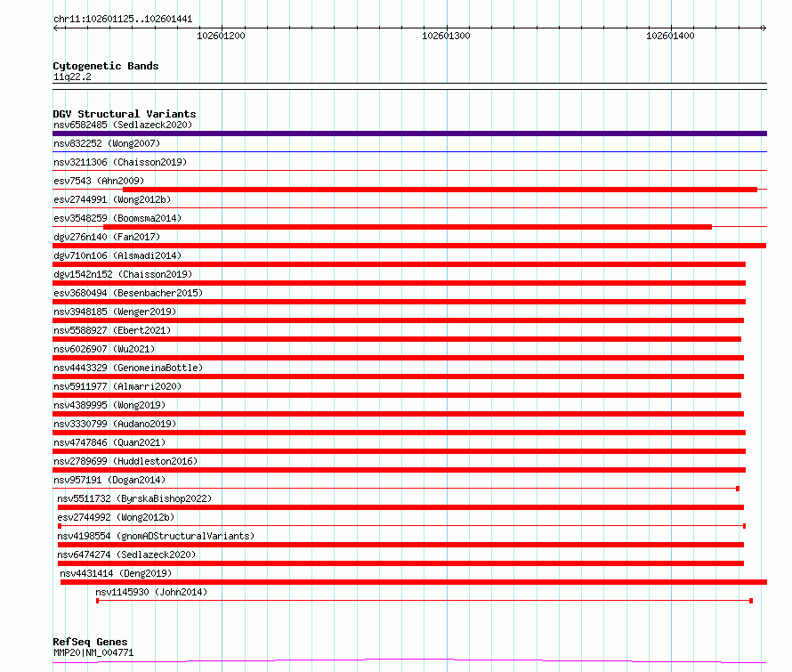Open variant nsv5511732 (ByrskaBishop2022)

pyautogui.click(x=134, y=498)
